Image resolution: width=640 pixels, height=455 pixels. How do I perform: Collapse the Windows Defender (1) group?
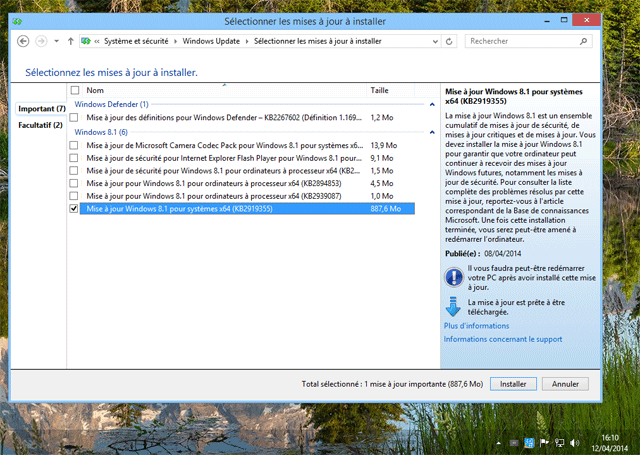click(x=429, y=104)
